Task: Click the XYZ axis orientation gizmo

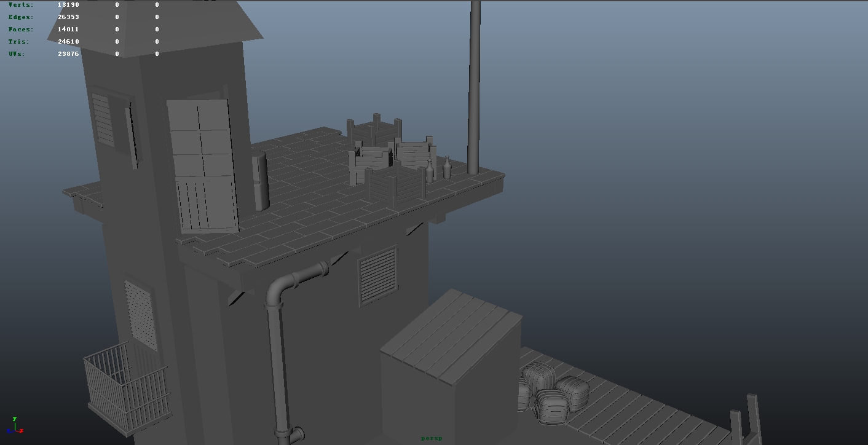Action: (x=15, y=426)
